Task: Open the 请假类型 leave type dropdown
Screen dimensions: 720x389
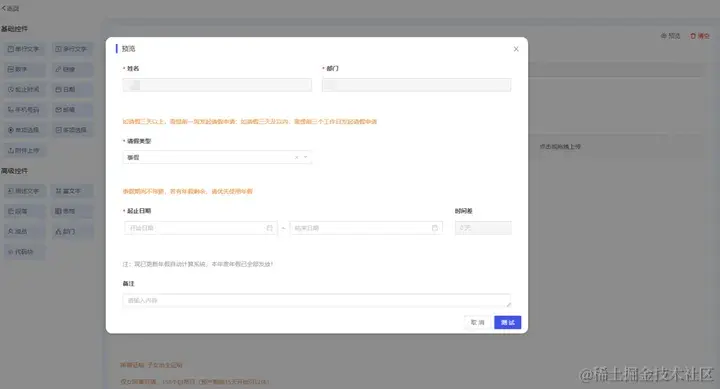Action: point(217,158)
